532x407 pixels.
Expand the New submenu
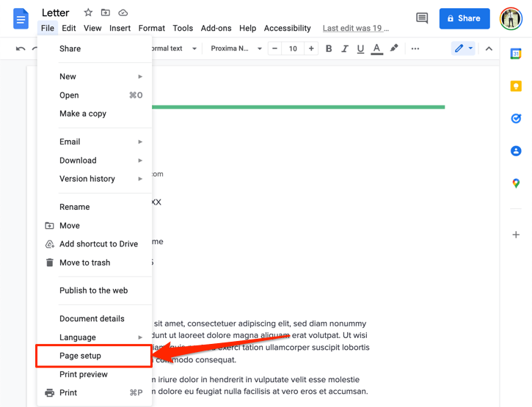coord(95,77)
